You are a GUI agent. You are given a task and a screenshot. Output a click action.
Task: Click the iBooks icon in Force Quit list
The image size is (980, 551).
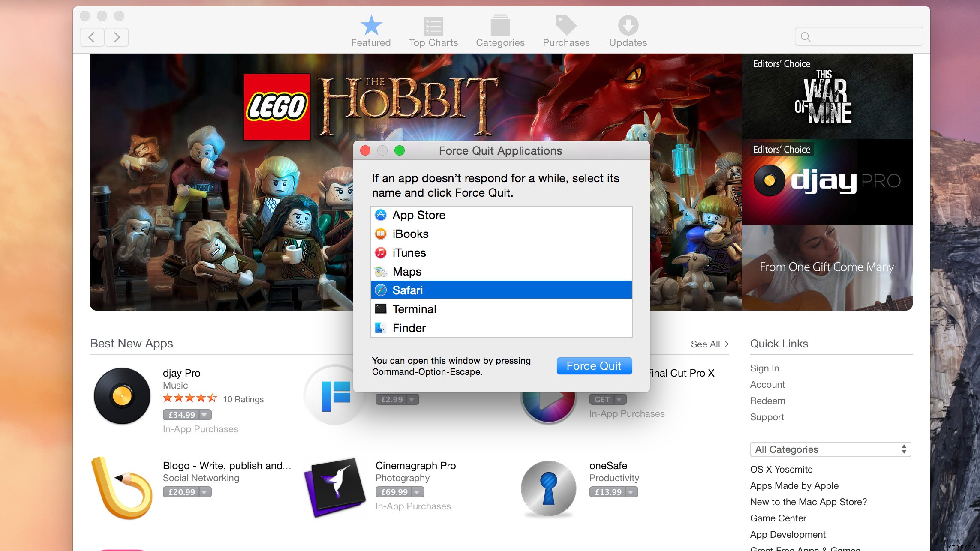pyautogui.click(x=380, y=234)
